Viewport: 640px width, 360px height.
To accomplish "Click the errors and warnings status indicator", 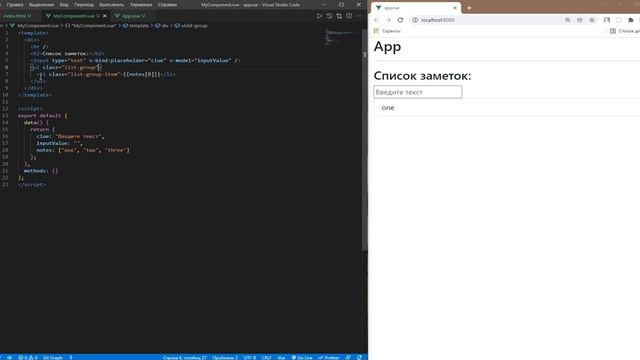I will [x=28, y=357].
